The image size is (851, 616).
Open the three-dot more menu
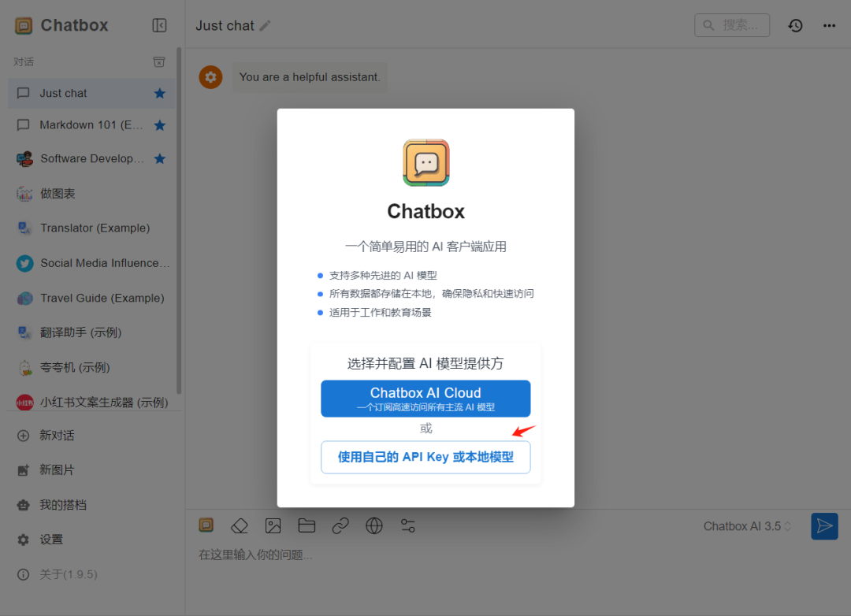coord(829,25)
